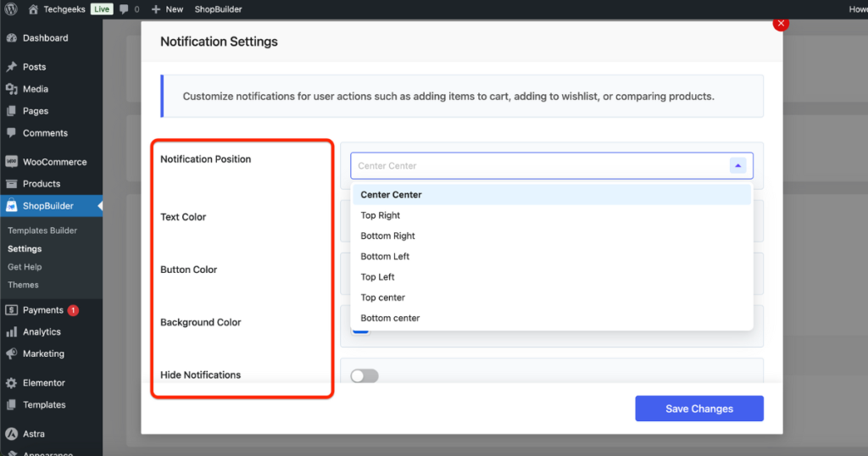Click the WordPress logo icon
This screenshot has width=868, height=456.
[x=10, y=8]
